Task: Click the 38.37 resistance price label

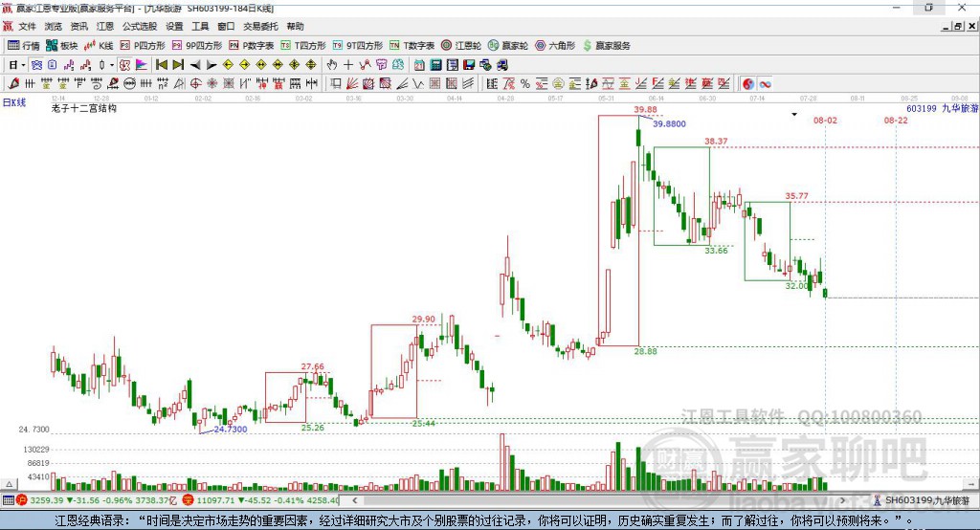Action: pos(716,142)
